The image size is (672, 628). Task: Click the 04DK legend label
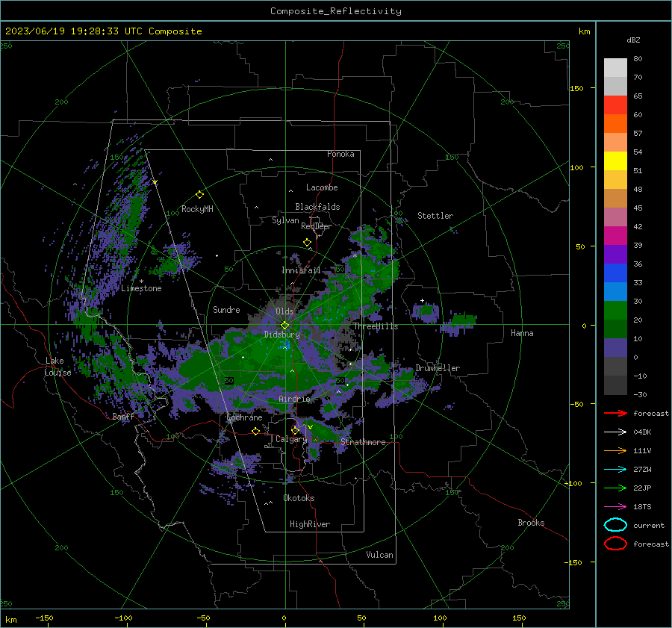coord(642,432)
